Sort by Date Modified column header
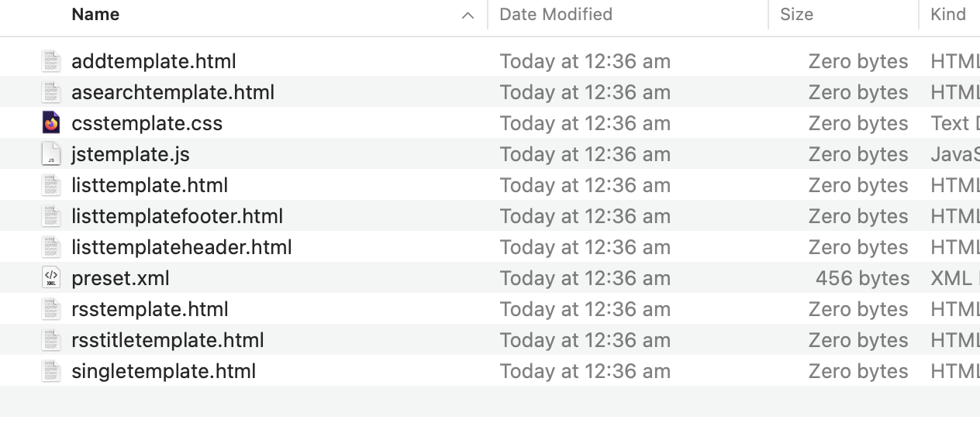This screenshot has width=980, height=423. [x=556, y=15]
